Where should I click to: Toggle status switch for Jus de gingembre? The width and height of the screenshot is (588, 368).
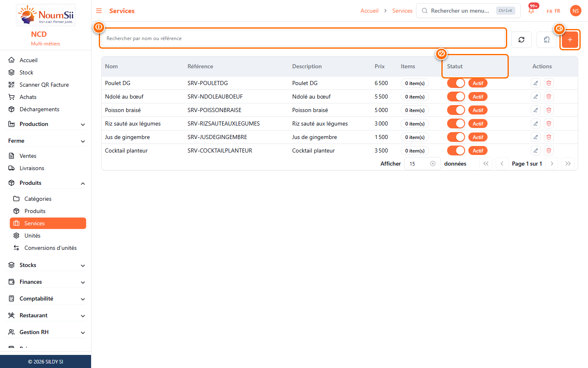click(456, 137)
